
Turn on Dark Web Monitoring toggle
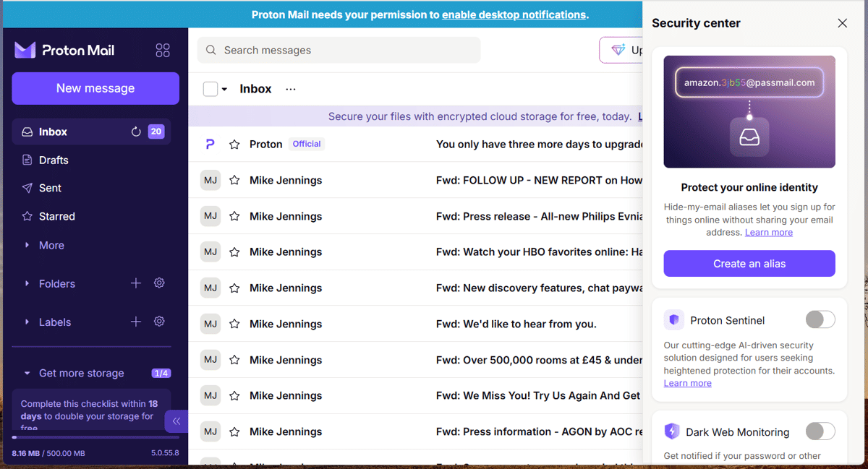tap(820, 431)
